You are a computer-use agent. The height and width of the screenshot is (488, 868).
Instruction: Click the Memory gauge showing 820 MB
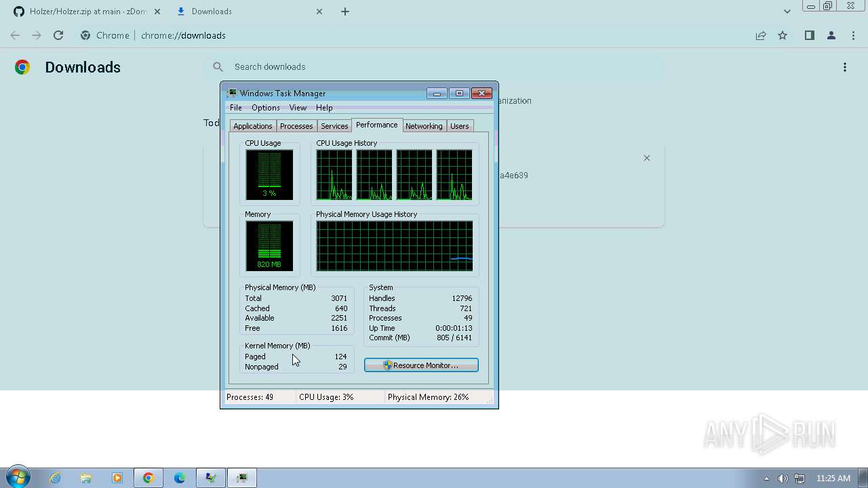(269, 246)
